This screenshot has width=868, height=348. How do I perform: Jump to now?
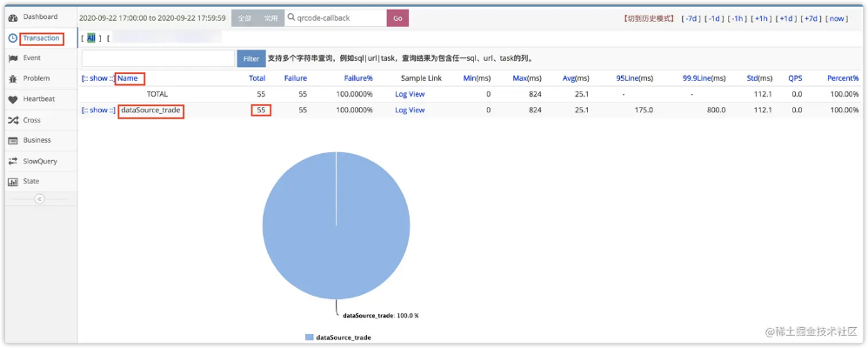pos(837,18)
